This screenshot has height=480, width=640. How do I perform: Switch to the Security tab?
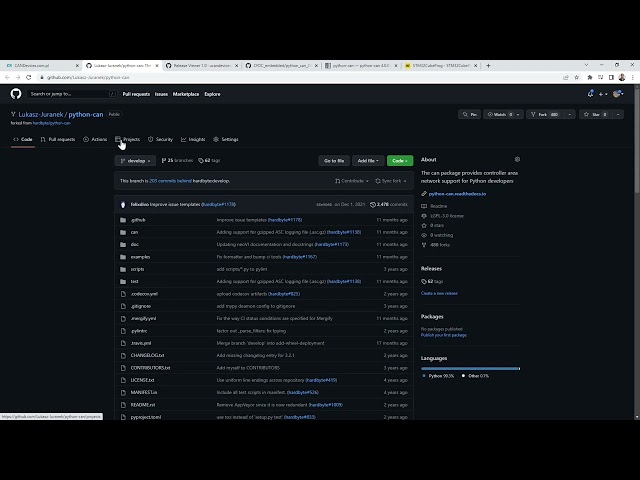tap(160, 140)
